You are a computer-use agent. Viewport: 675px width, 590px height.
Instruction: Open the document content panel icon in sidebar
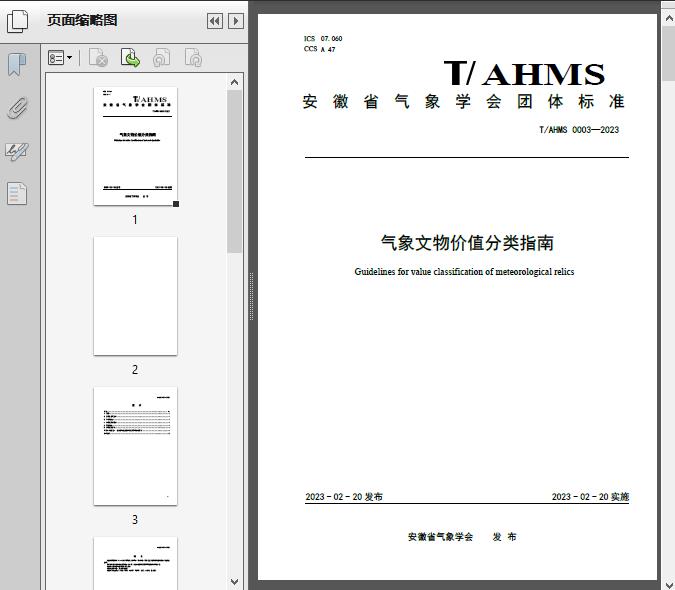pos(17,194)
